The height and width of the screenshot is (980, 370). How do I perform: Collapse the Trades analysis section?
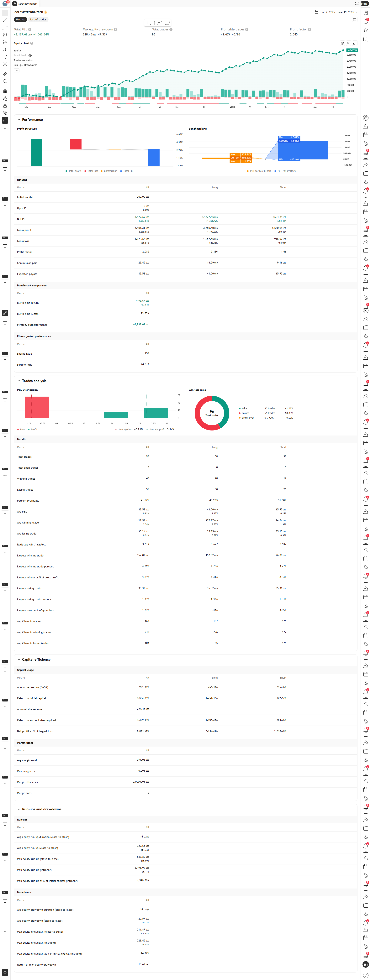coord(19,381)
